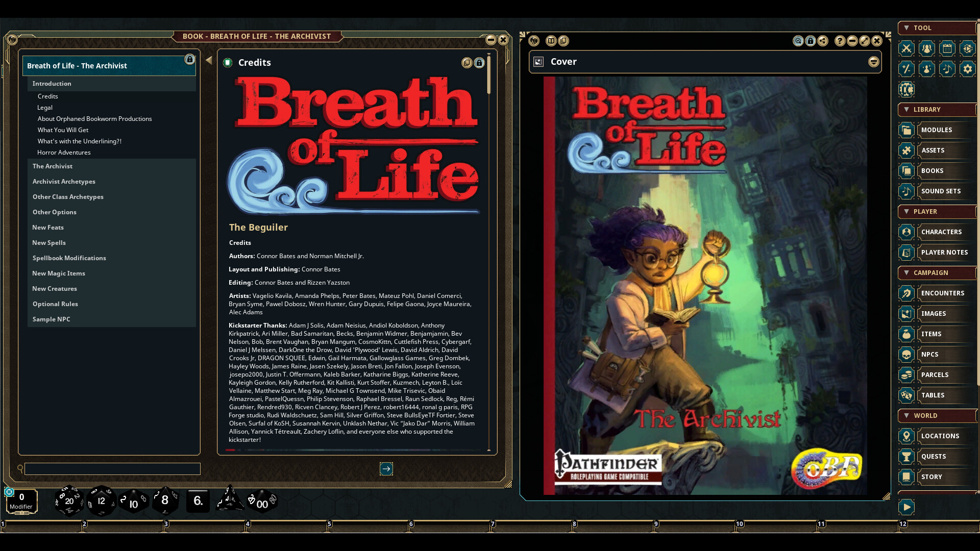
Task: Toggle the lock on the book title
Action: coord(190,60)
